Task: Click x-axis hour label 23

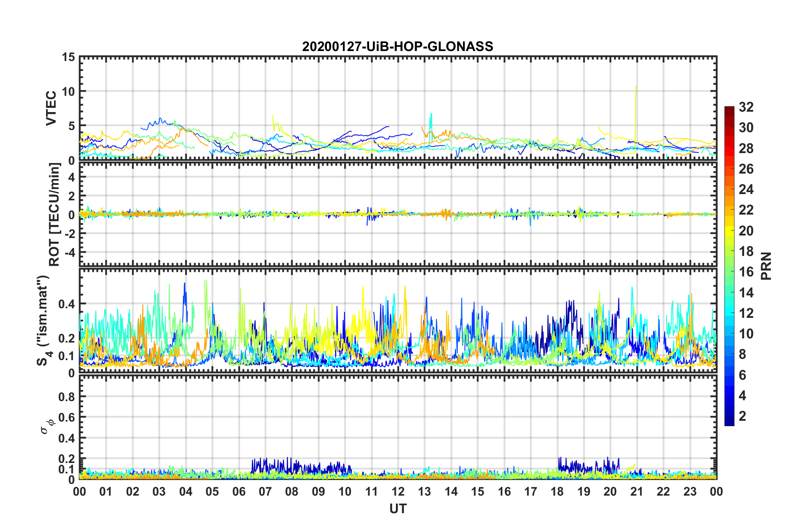Action: pos(690,491)
